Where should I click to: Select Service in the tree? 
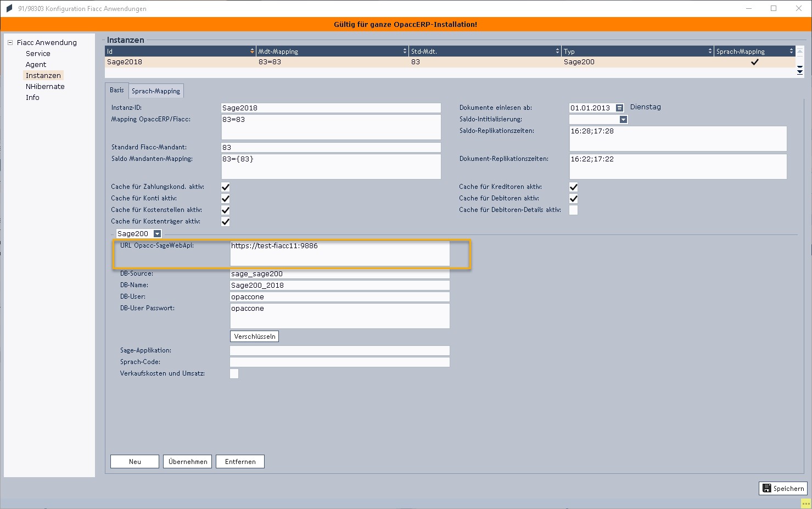(x=38, y=53)
